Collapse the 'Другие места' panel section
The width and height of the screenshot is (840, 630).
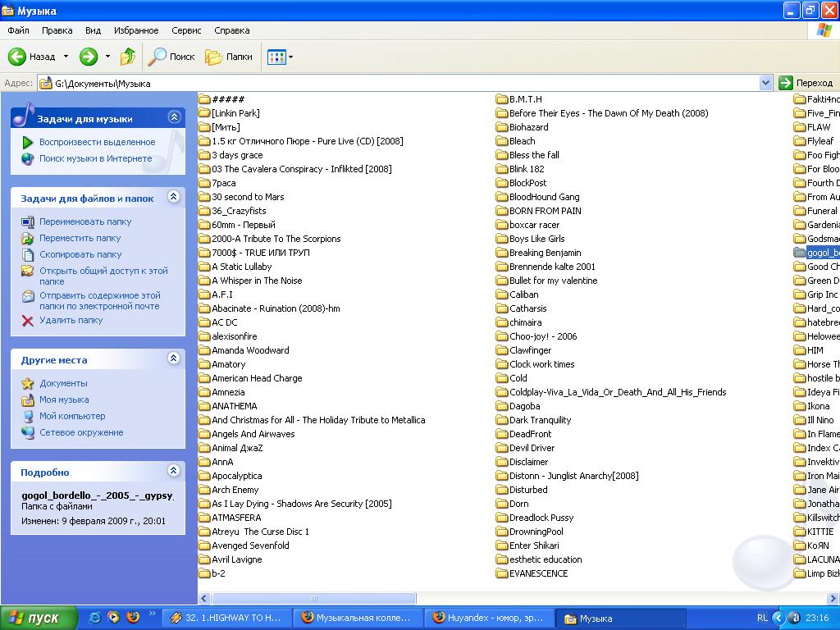click(173, 358)
